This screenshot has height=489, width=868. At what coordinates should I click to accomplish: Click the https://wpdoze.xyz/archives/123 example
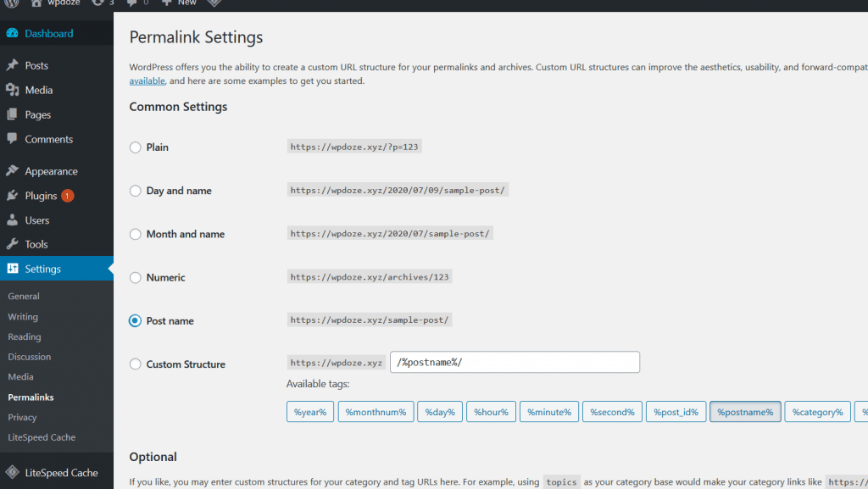click(x=370, y=276)
